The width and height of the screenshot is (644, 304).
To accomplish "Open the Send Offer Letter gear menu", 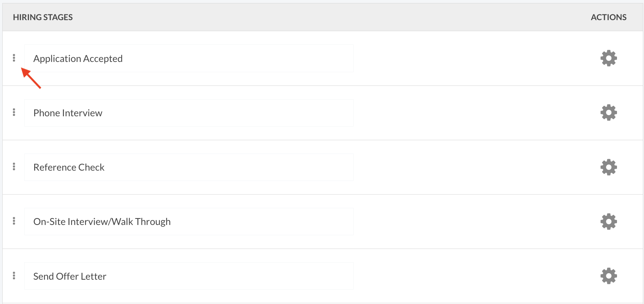I will [609, 276].
